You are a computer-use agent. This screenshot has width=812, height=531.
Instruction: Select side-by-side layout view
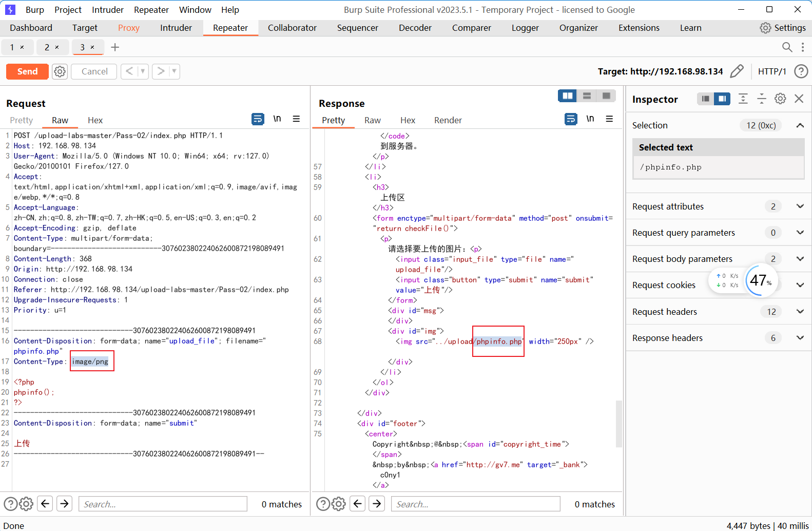567,96
